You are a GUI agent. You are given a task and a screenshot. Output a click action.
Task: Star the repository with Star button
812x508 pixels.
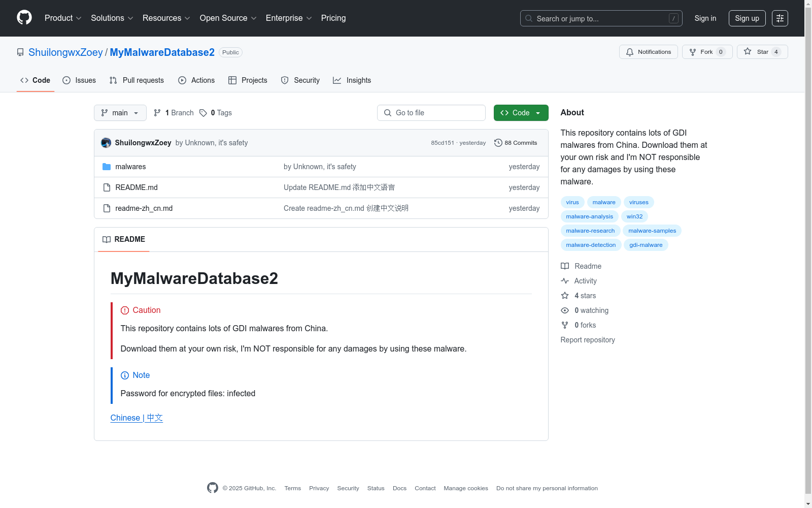pos(762,52)
